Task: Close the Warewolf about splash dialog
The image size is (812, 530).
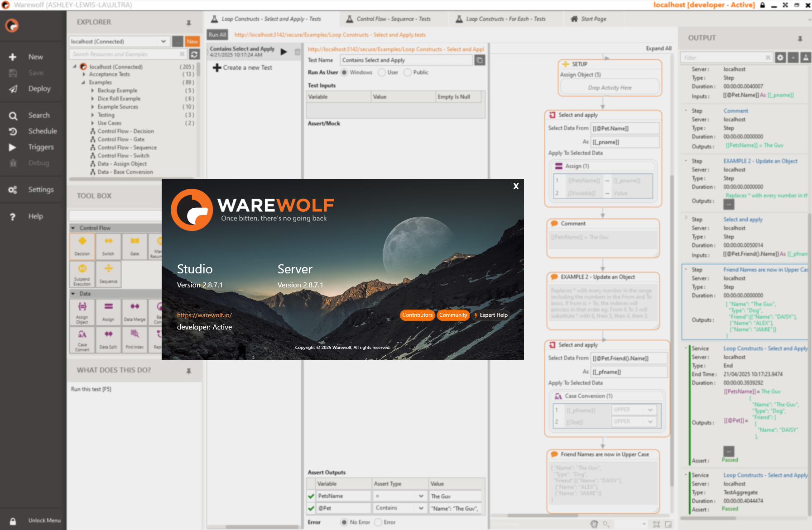Action: [516, 186]
